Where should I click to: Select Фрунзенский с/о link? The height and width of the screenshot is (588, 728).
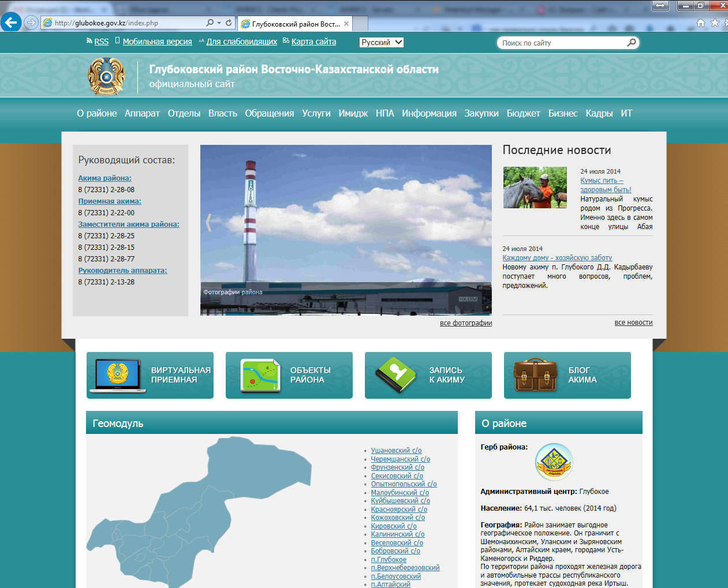tap(397, 467)
